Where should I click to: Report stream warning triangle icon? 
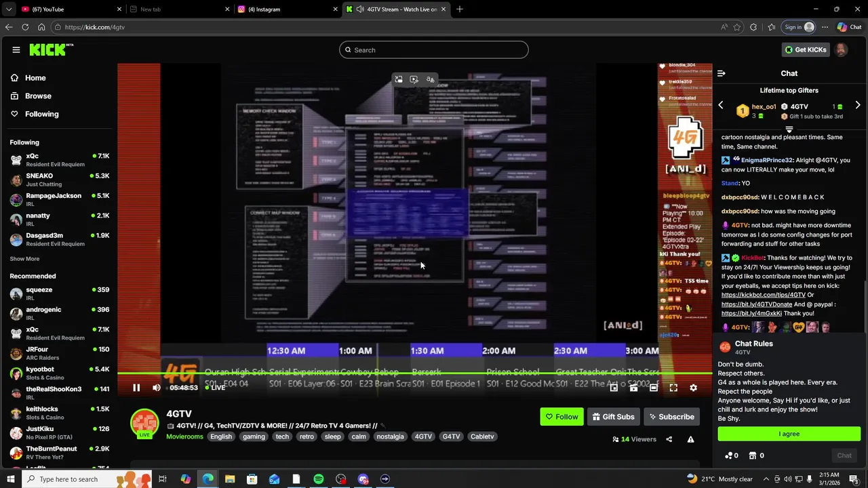[690, 439]
